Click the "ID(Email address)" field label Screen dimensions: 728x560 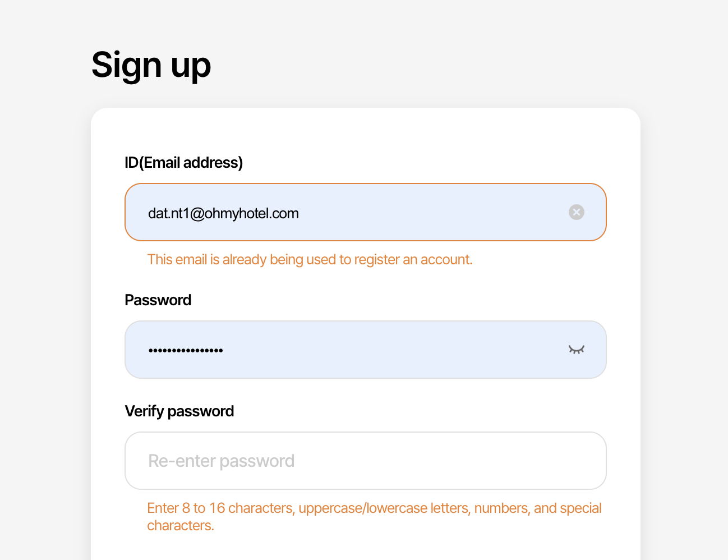coord(183,163)
